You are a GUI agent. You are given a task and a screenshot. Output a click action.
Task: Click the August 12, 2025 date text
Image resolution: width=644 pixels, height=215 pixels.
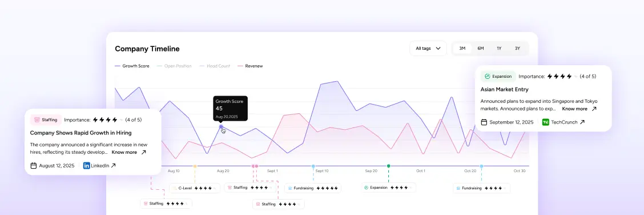[x=57, y=166]
